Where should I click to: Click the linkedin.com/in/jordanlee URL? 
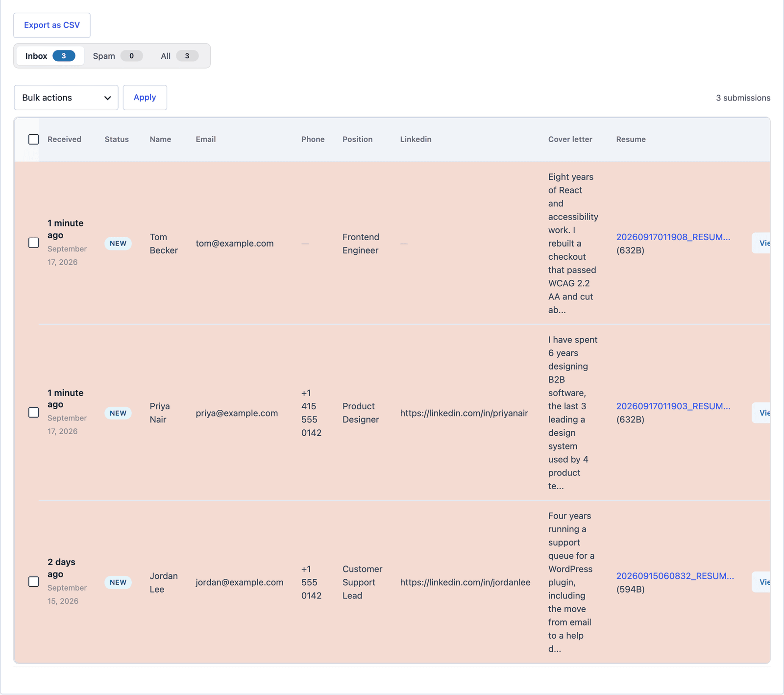[x=465, y=582]
